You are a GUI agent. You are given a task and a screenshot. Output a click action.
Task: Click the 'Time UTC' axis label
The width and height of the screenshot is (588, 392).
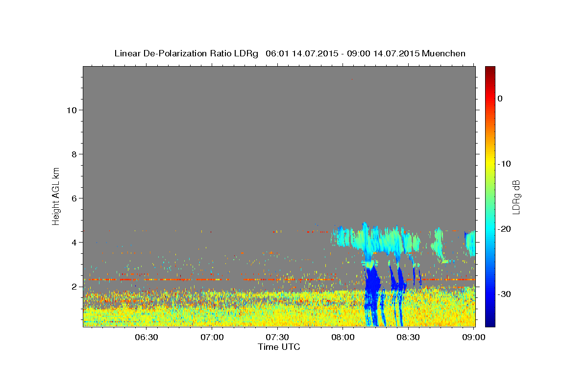click(279, 347)
